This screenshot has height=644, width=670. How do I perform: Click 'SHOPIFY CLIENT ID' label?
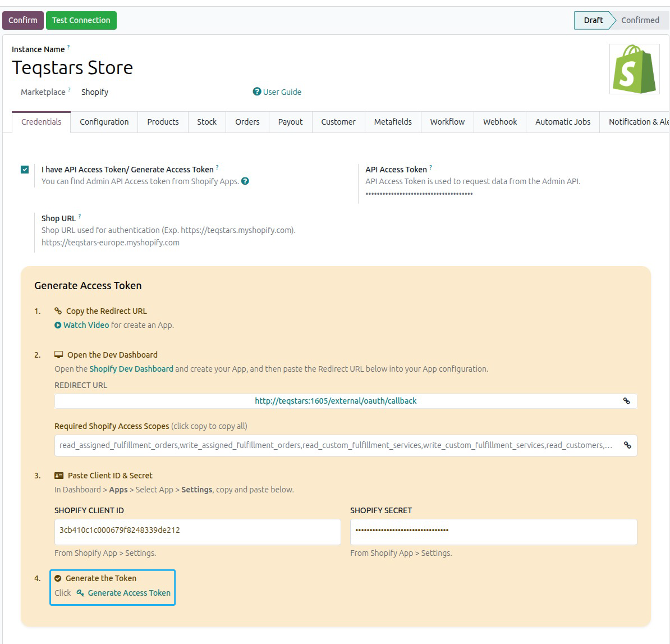pyautogui.click(x=89, y=510)
